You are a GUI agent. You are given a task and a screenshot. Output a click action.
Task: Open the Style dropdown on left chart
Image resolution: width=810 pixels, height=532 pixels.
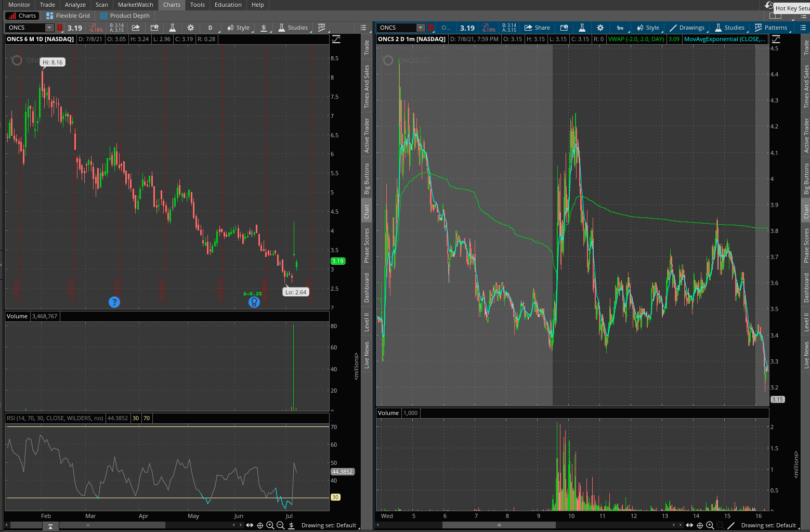point(239,28)
